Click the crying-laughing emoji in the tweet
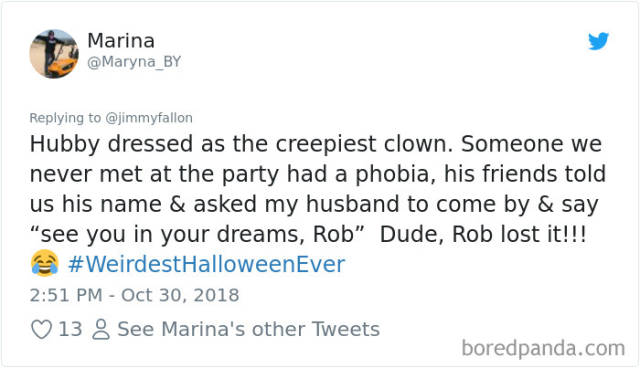 [44, 263]
